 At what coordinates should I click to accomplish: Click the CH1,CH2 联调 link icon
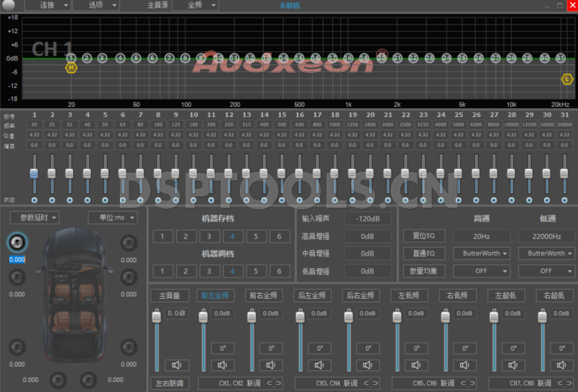(272, 383)
